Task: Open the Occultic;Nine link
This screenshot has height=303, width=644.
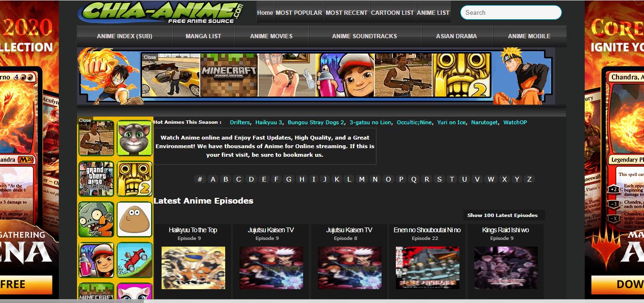Action: point(414,122)
